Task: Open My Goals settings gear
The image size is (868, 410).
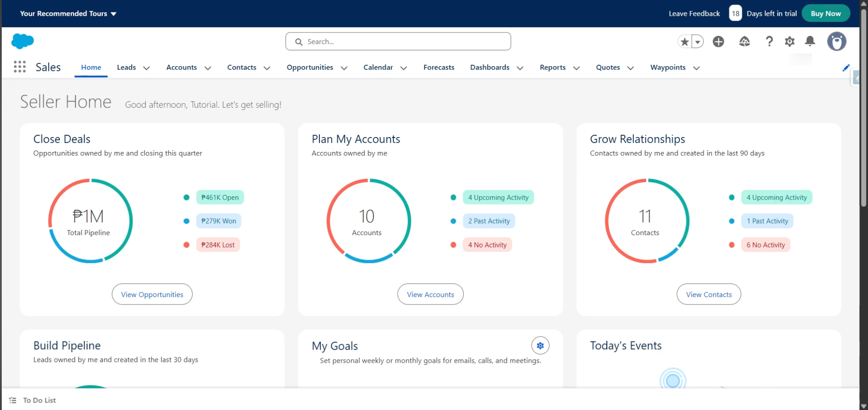Action: (x=540, y=346)
